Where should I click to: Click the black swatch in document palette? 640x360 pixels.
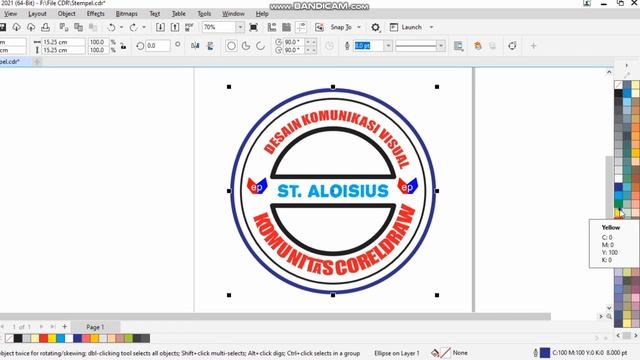(x=18, y=338)
